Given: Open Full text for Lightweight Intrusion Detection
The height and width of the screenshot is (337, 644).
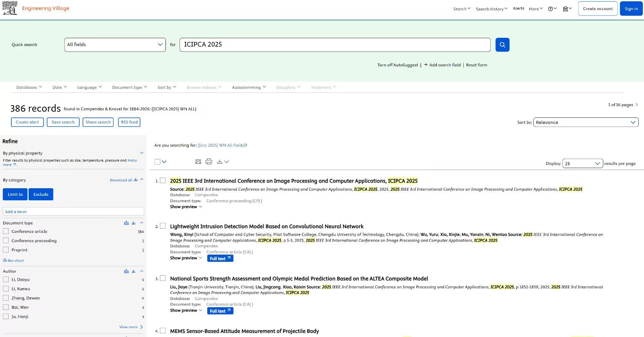Looking at the screenshot, I should pyautogui.click(x=220, y=259).
